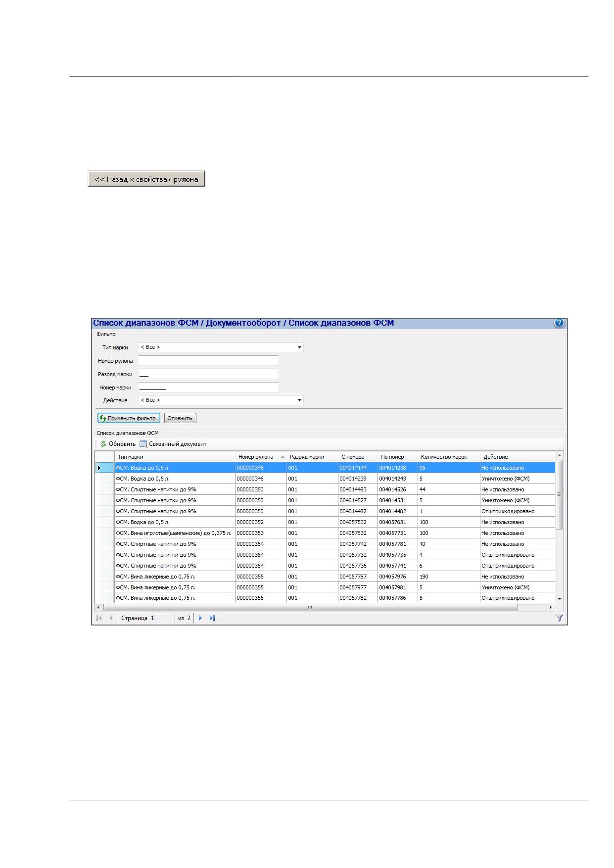
Task: Click the Обновить refresh icon
Action: 103,444
